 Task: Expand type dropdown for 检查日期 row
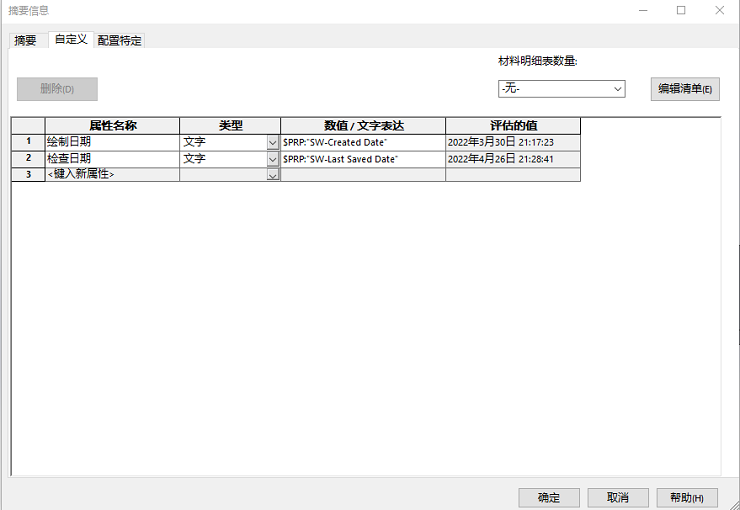273,159
